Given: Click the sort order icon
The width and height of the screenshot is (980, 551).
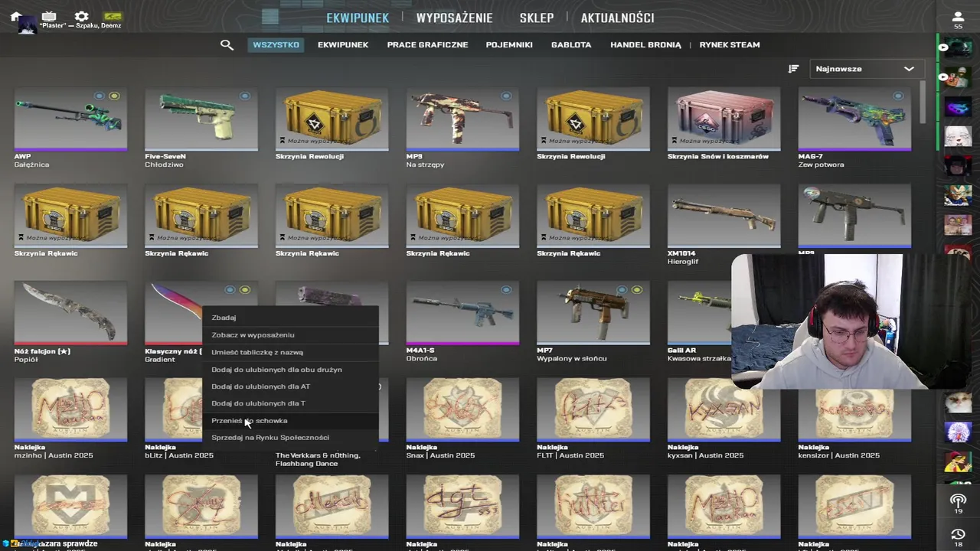Looking at the screenshot, I should point(793,69).
